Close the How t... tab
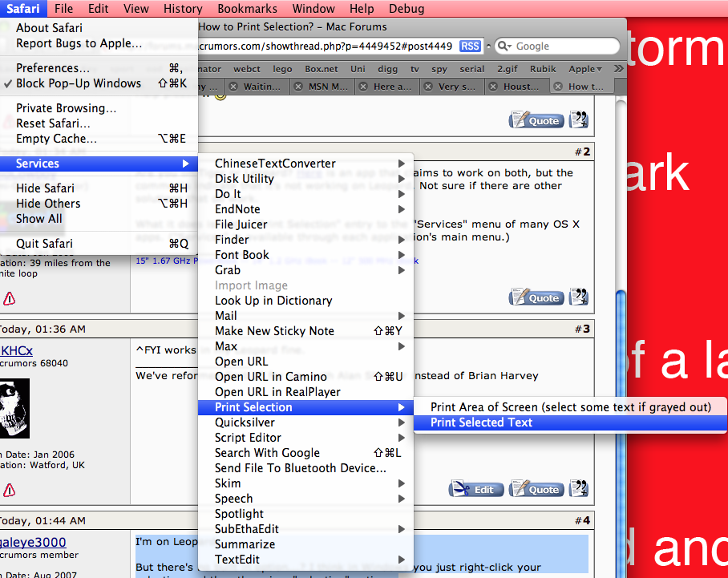The image size is (728, 578). pyautogui.click(x=559, y=87)
